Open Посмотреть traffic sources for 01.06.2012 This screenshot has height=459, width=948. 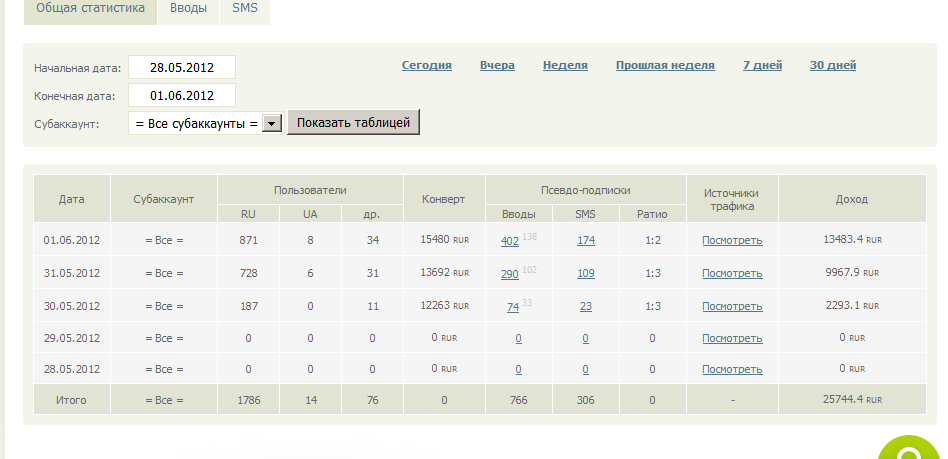pyautogui.click(x=732, y=240)
